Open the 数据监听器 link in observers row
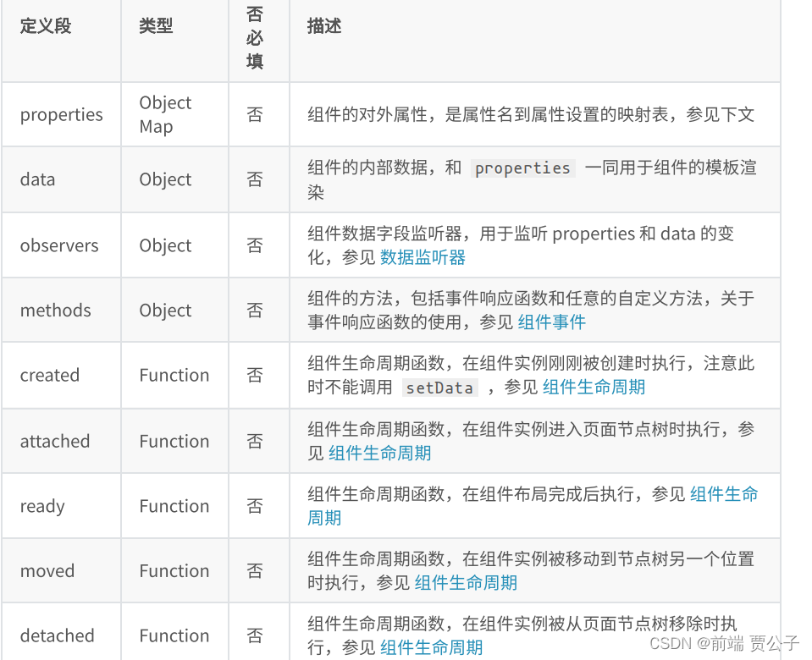The width and height of the screenshot is (812, 660). (x=423, y=257)
